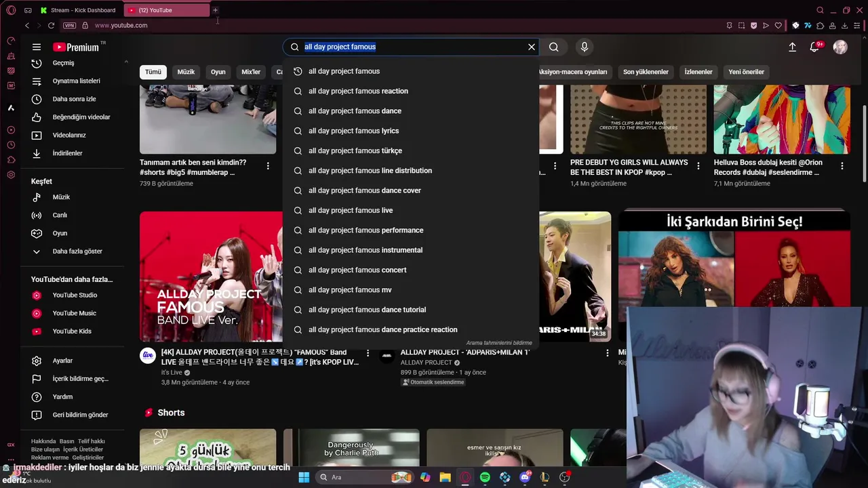868x488 pixels.
Task: Choose suggestion 'all day project famous dance'
Action: [411, 111]
